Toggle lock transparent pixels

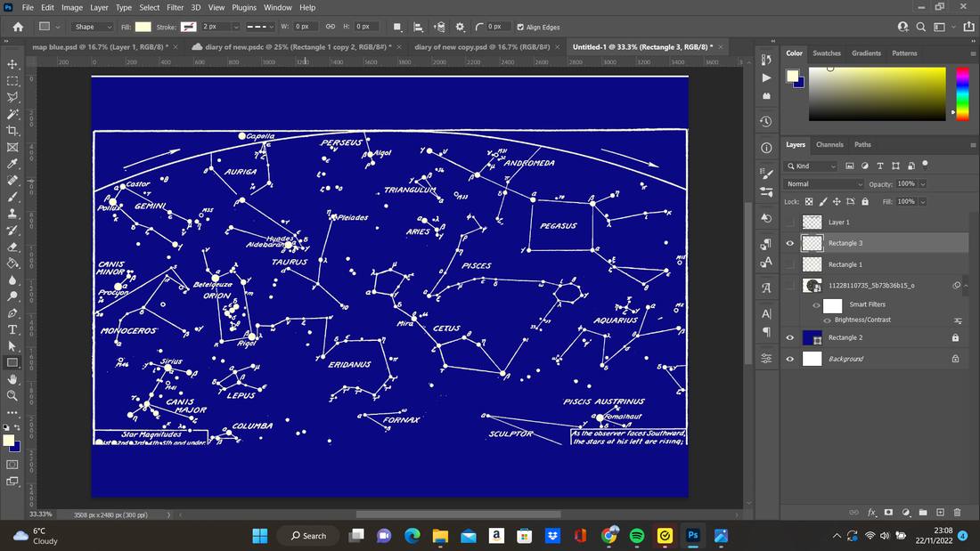click(809, 202)
